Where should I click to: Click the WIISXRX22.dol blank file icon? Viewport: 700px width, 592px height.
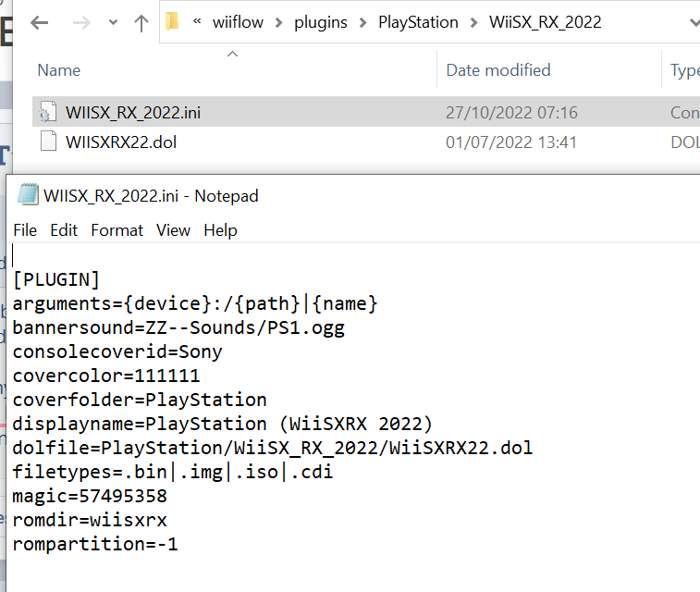pos(48,142)
